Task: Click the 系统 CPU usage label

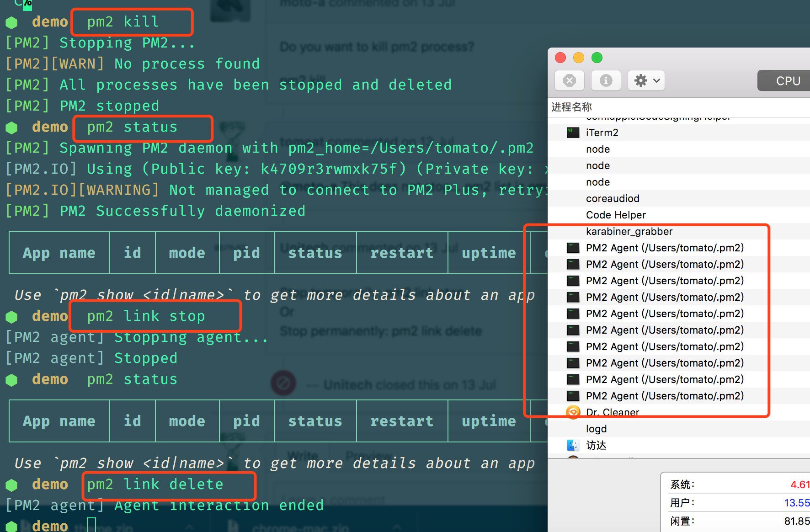Action: pos(682,484)
